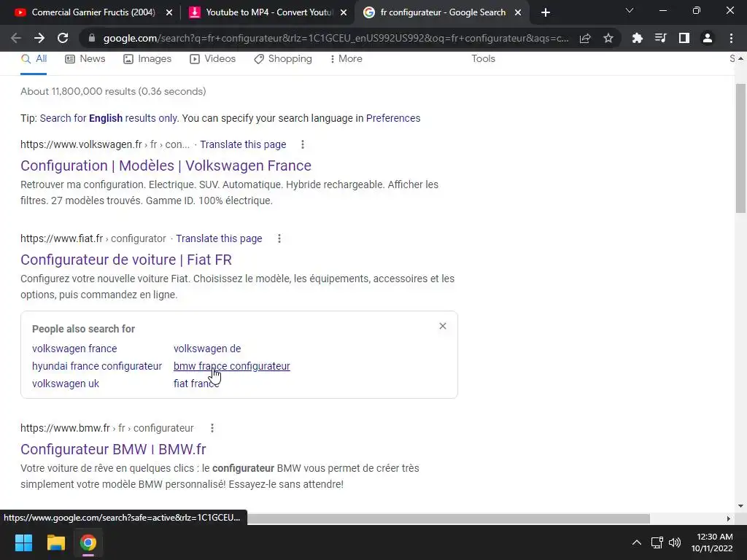Screen dimensions: 747x560
Task: View site information via the lock icon
Action: tap(92, 38)
